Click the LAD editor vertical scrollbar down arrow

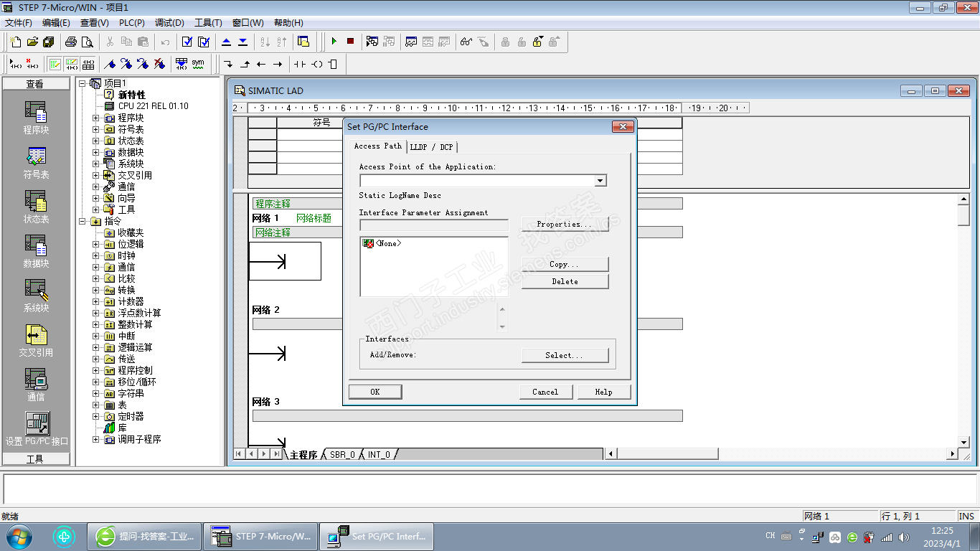pyautogui.click(x=964, y=442)
